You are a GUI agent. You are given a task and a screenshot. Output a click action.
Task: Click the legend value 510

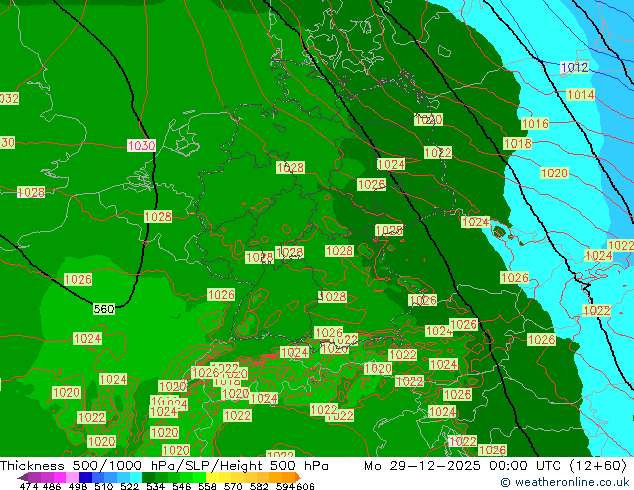coord(104,486)
